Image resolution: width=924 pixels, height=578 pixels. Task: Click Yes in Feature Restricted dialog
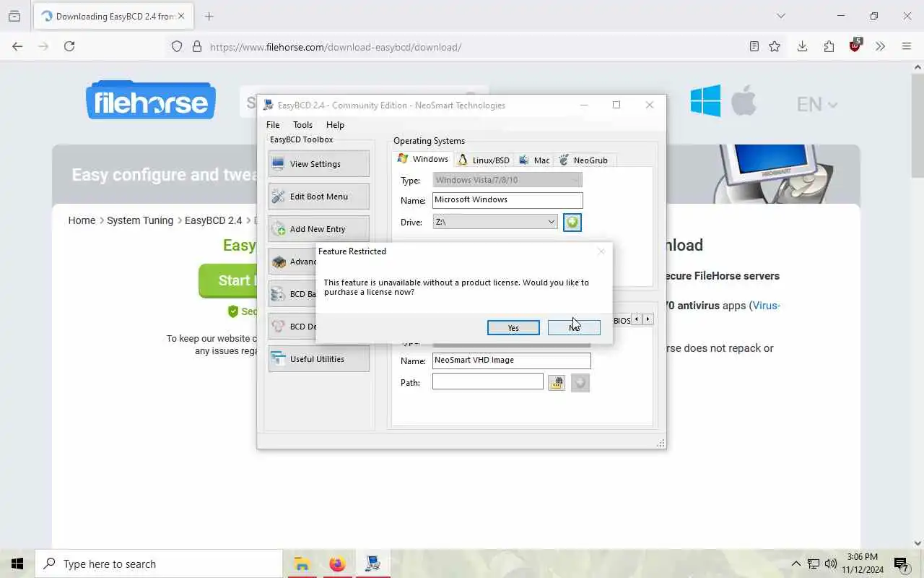513,328
